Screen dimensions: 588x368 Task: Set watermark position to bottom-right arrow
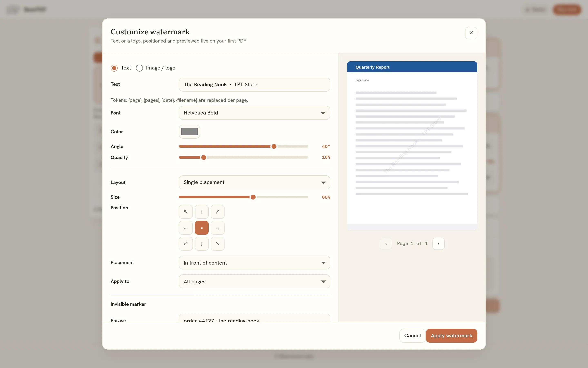(217, 244)
